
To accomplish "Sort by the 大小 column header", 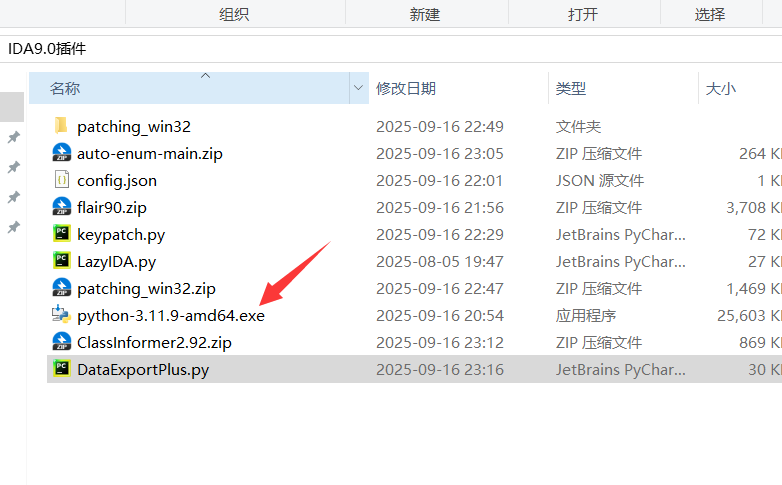I will pos(720,88).
